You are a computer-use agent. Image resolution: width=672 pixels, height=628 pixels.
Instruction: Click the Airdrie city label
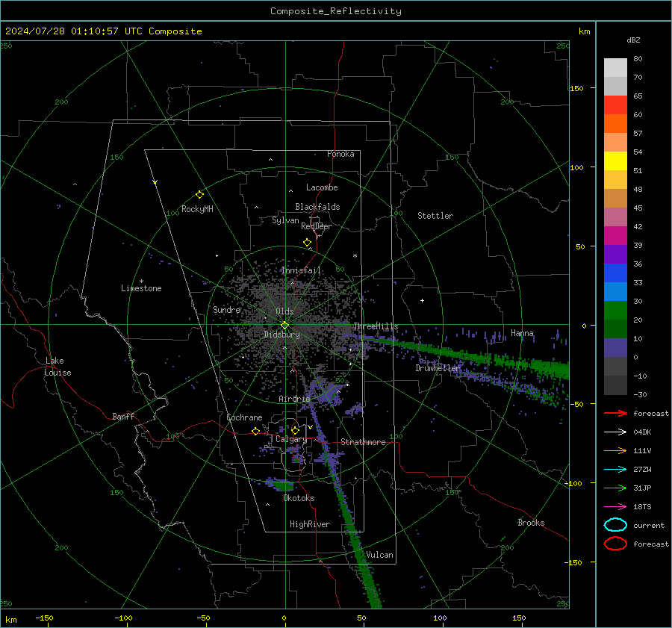[x=294, y=399]
